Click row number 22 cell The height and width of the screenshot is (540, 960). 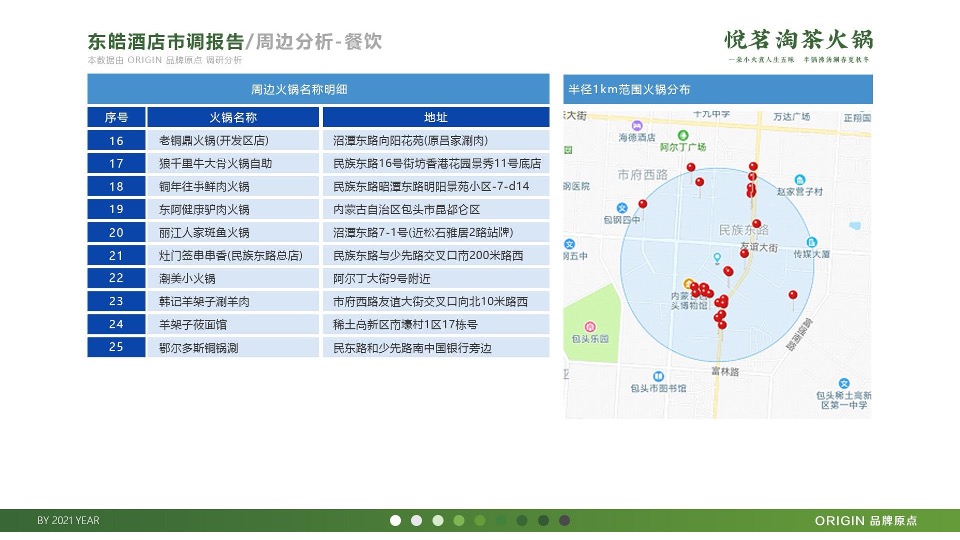[x=116, y=278]
